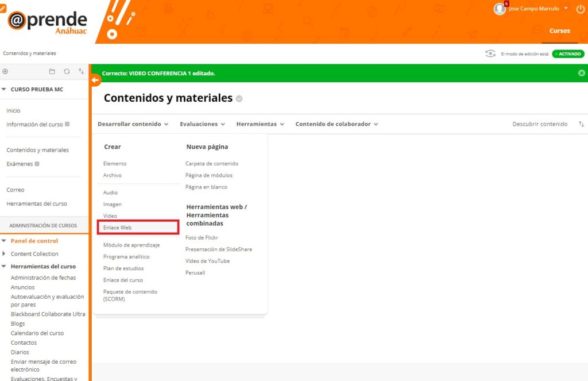This screenshot has width=588, height=381.
Task: Switch to the Cursos tab
Action: pos(559,31)
